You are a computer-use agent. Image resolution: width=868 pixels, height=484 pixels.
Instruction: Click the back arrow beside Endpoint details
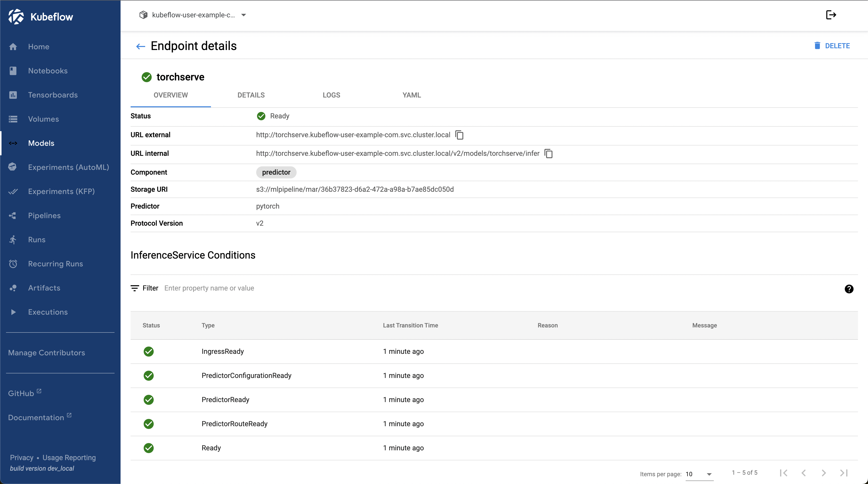pos(140,46)
